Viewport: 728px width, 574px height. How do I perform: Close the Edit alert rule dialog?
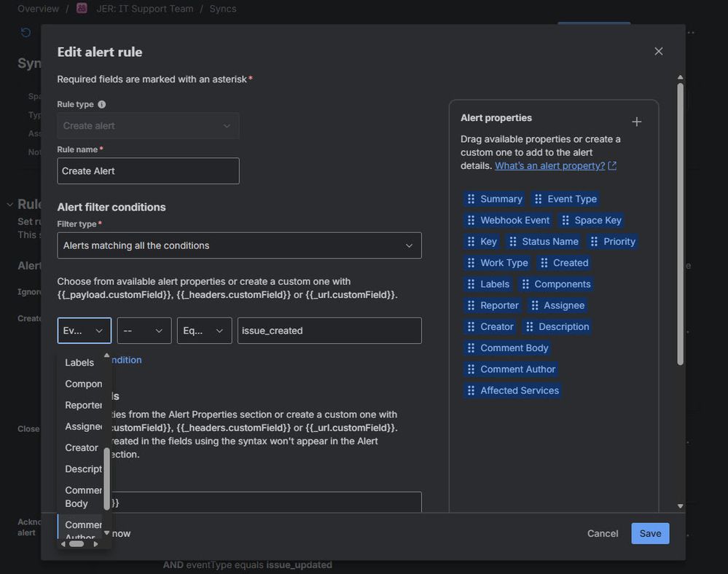point(658,52)
